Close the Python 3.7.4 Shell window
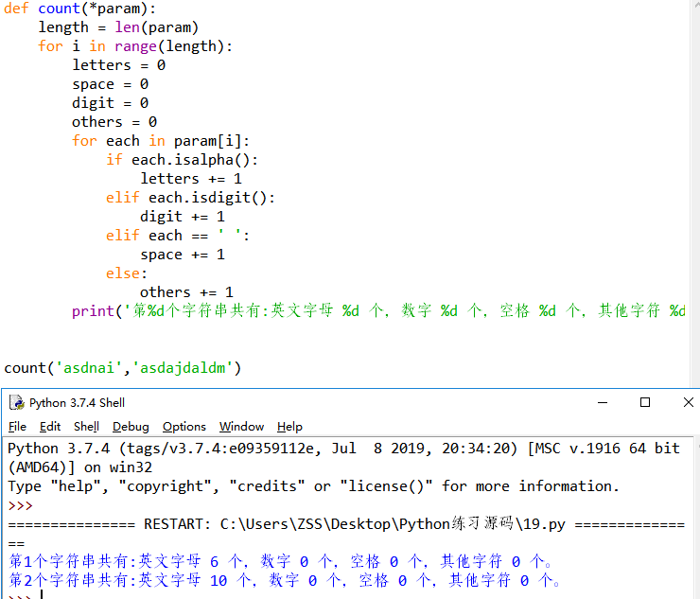Viewport: 700px width, 599px height. [x=688, y=402]
